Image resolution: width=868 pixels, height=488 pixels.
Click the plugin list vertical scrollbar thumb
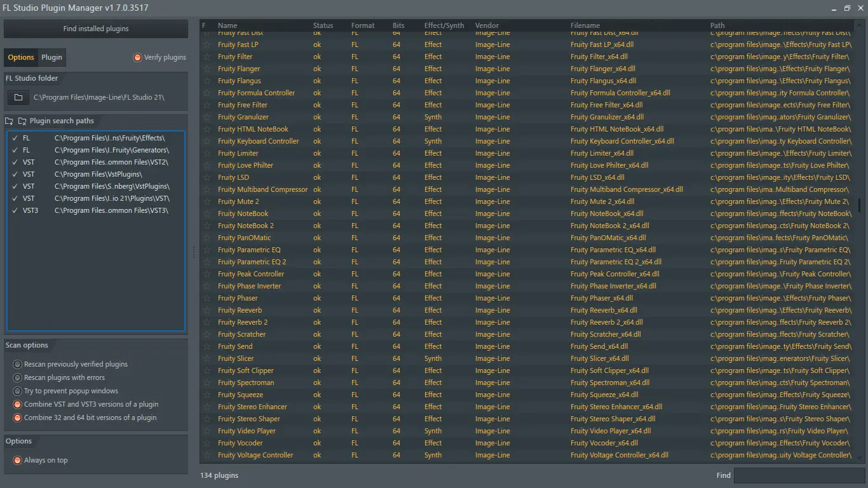[859, 205]
